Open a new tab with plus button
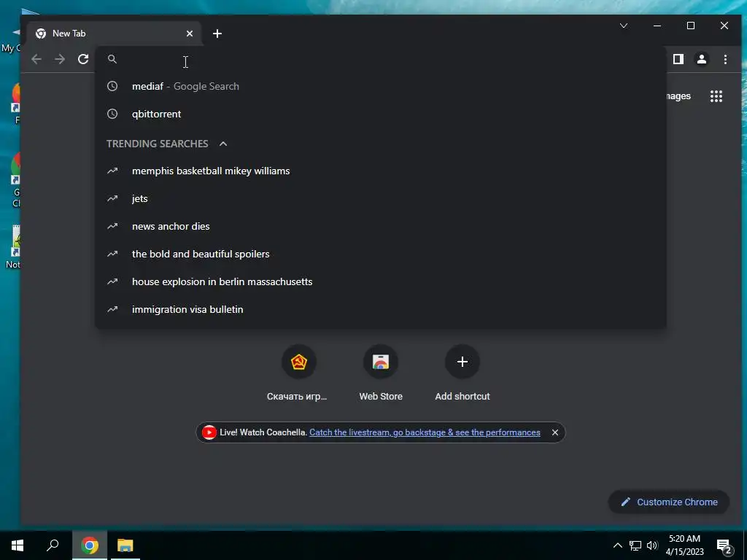747x560 pixels. pos(217,34)
